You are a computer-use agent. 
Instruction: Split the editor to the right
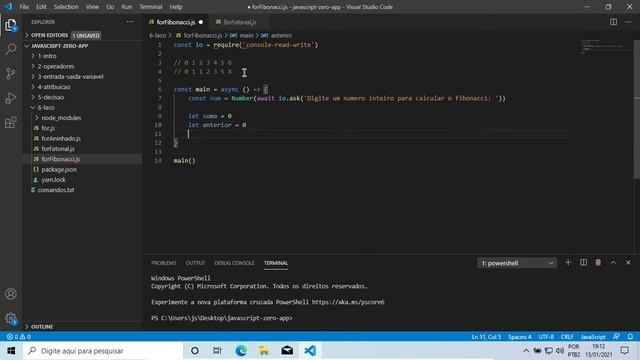(613, 22)
